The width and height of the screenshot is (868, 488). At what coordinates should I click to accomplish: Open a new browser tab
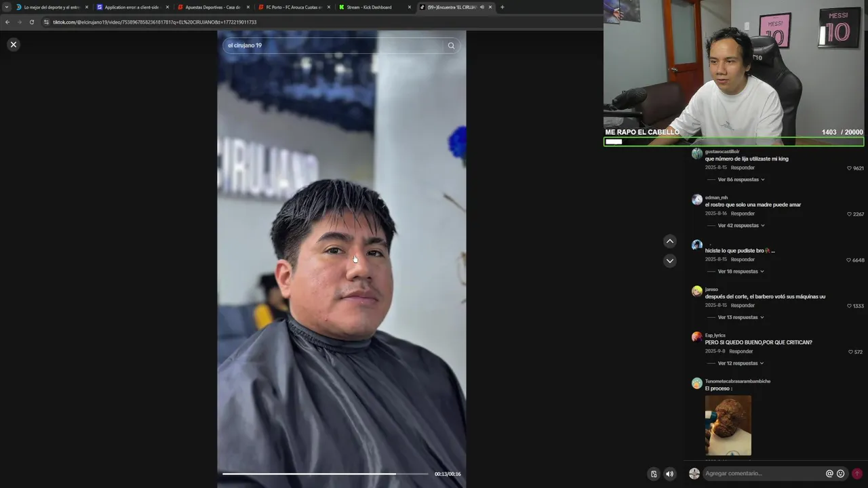coord(502,7)
